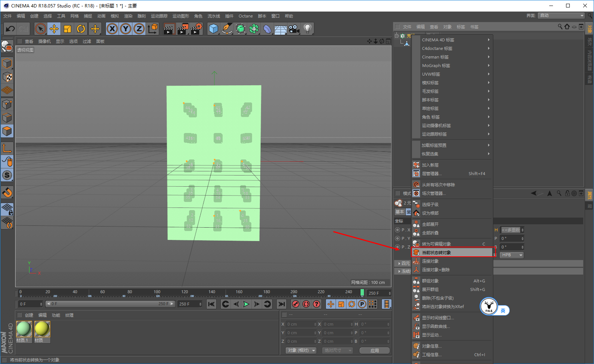Expand 恢复选集 submenu arrow
This screenshot has height=364, width=594.
[x=489, y=154]
